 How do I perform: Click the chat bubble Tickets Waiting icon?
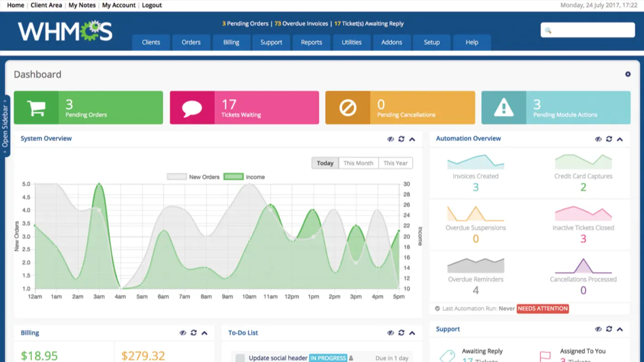point(192,107)
